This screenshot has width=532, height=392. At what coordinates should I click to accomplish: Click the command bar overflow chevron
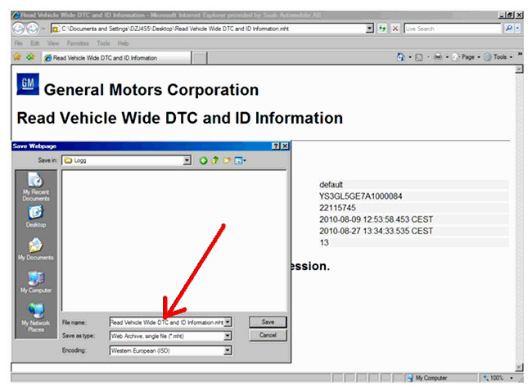pyautogui.click(x=520, y=54)
